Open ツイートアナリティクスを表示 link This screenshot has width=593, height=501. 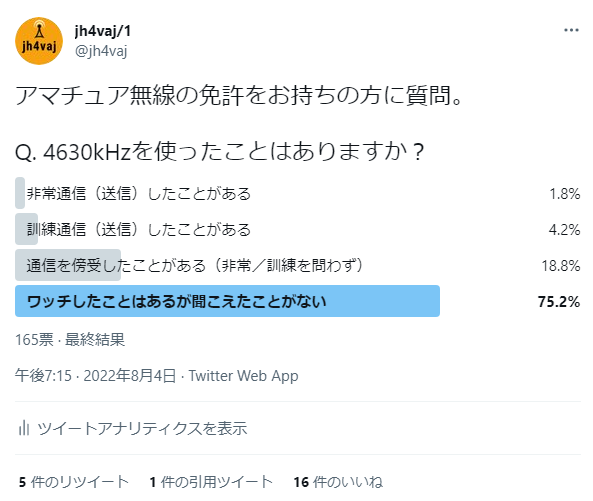pyautogui.click(x=142, y=428)
